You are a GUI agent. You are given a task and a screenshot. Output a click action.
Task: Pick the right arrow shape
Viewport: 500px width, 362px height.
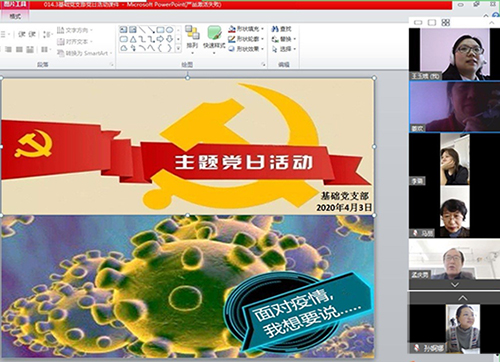click(x=160, y=39)
